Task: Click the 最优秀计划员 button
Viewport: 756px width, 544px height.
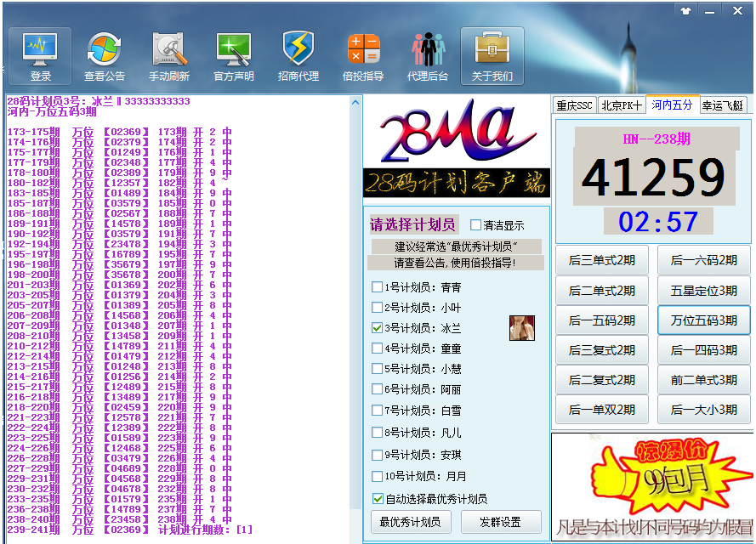Action: (410, 522)
